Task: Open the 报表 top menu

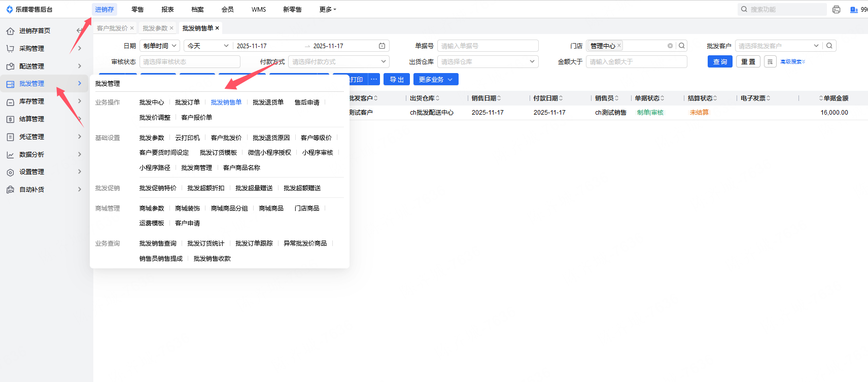Action: tap(167, 10)
